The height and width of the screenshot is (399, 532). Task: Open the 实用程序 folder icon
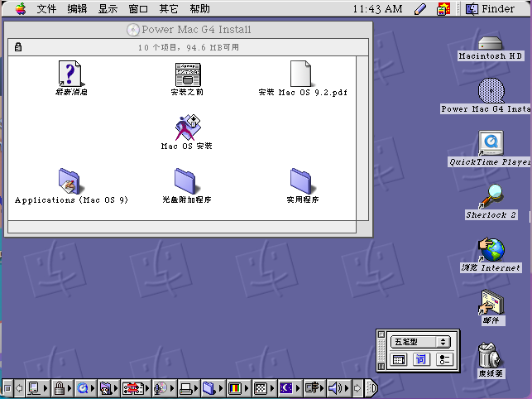tap(301, 181)
